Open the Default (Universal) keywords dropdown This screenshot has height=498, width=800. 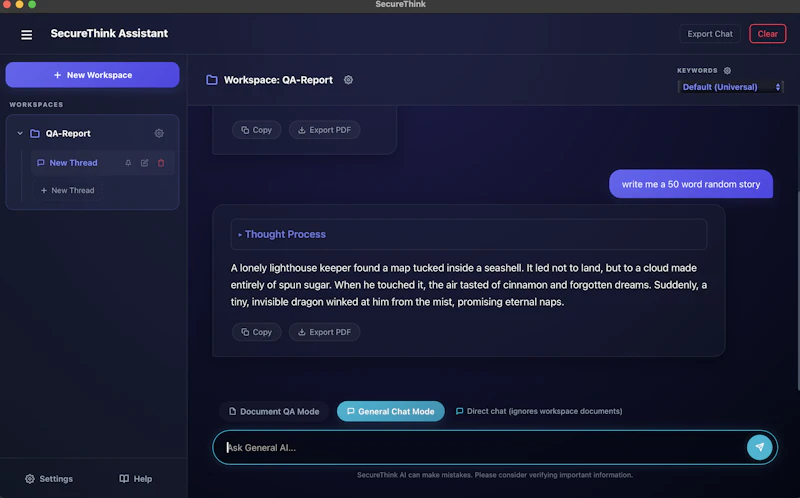point(731,87)
